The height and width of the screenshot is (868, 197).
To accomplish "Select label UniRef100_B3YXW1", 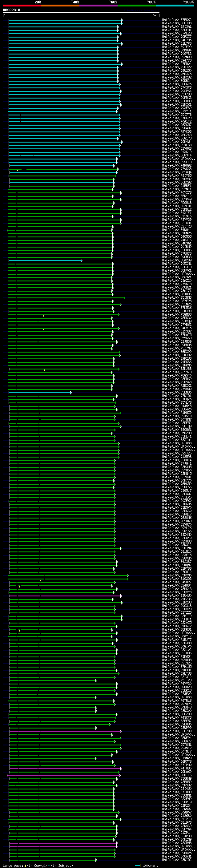I will 177,477.
